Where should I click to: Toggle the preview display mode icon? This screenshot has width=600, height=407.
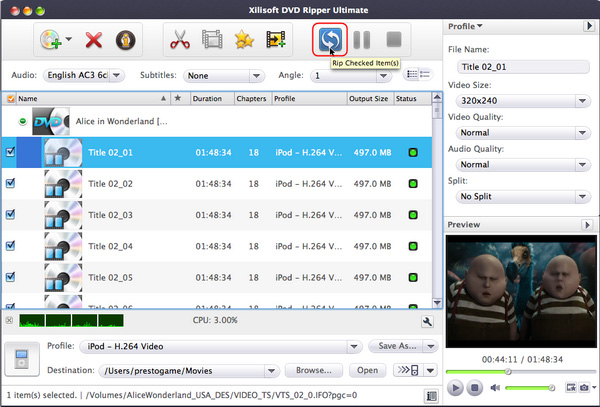(571, 388)
